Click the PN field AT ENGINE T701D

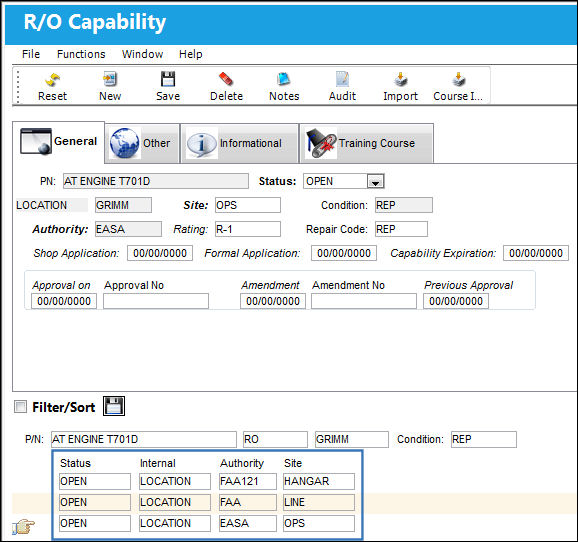click(156, 181)
